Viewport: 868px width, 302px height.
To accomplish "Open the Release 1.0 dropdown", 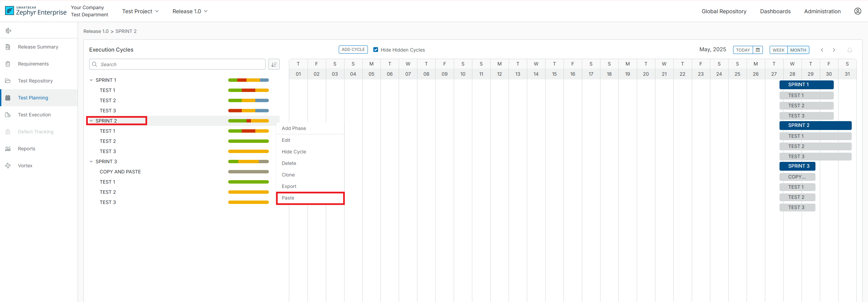I will click(x=190, y=12).
